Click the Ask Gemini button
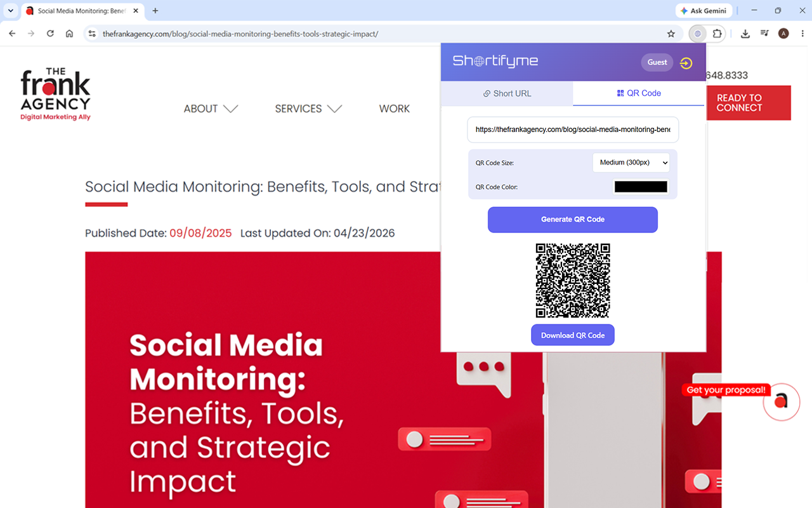This screenshot has height=508, width=812. point(704,11)
